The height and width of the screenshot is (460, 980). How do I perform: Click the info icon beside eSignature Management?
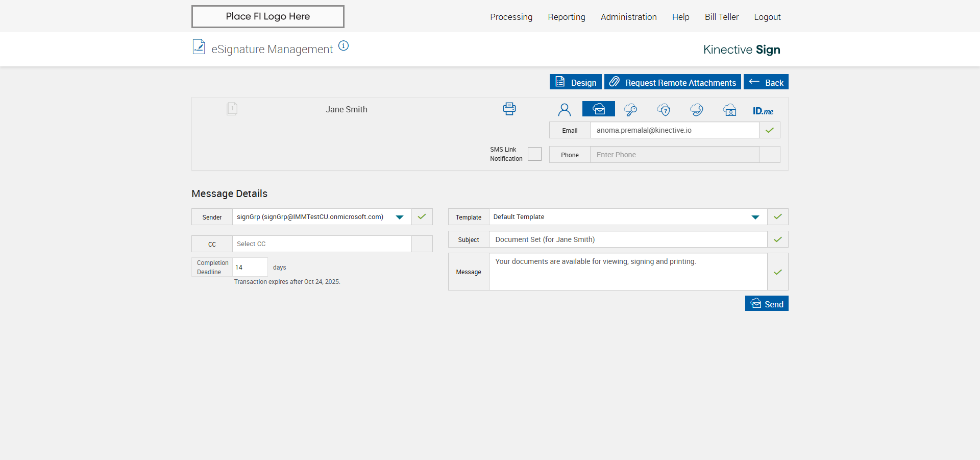(344, 46)
